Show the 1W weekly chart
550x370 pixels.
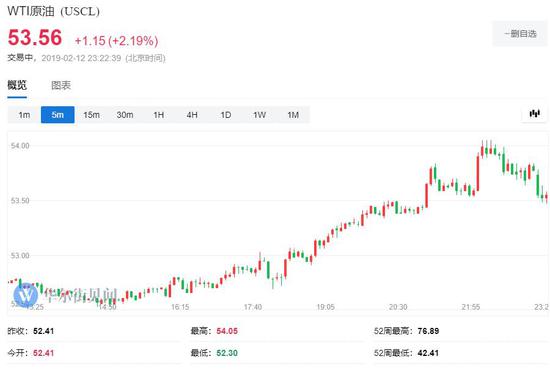pyautogui.click(x=260, y=115)
